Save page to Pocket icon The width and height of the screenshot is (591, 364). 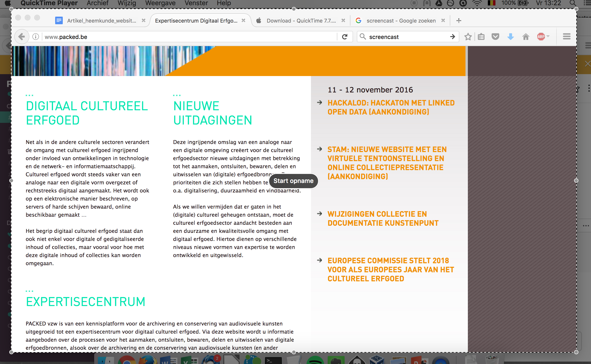tap(495, 37)
